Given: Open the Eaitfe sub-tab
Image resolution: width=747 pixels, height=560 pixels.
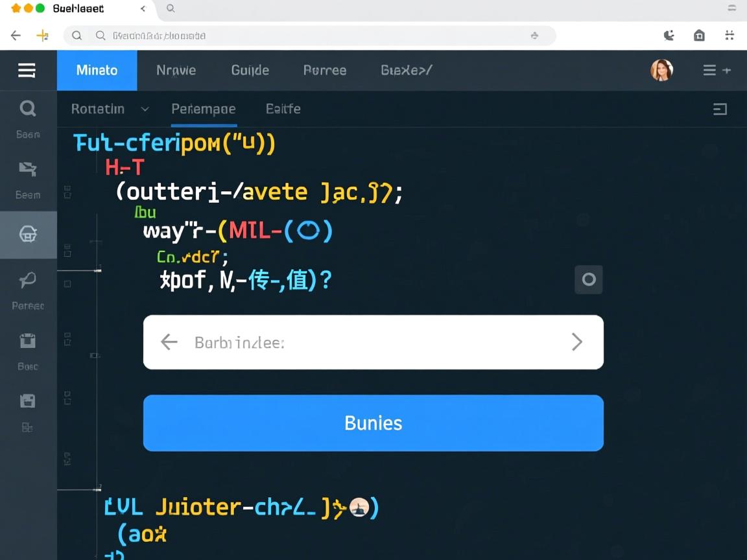Looking at the screenshot, I should (x=283, y=109).
